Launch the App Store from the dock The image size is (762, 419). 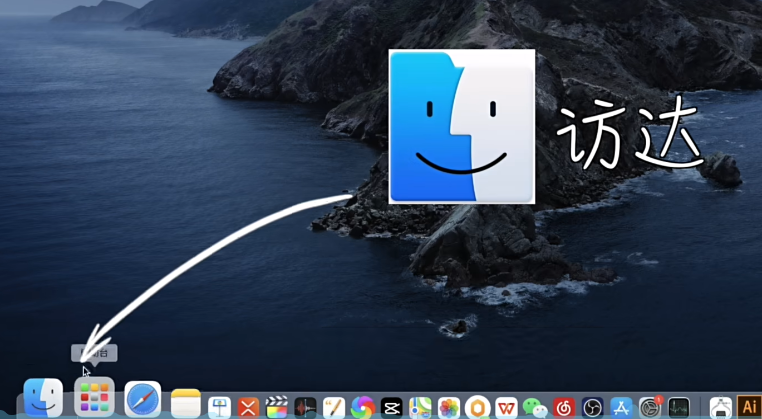621,407
